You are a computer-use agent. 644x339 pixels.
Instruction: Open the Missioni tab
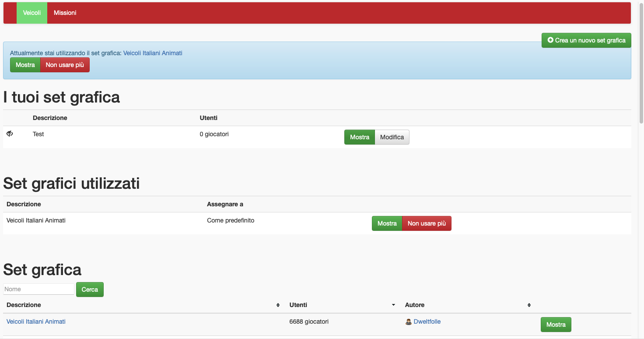tap(65, 13)
